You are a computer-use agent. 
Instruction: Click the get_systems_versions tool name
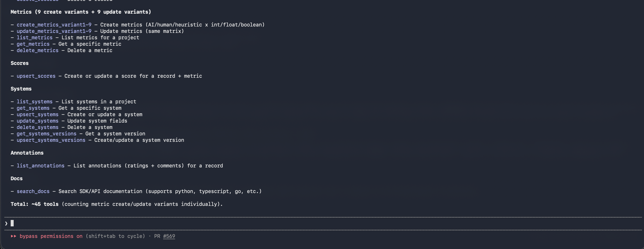click(47, 134)
